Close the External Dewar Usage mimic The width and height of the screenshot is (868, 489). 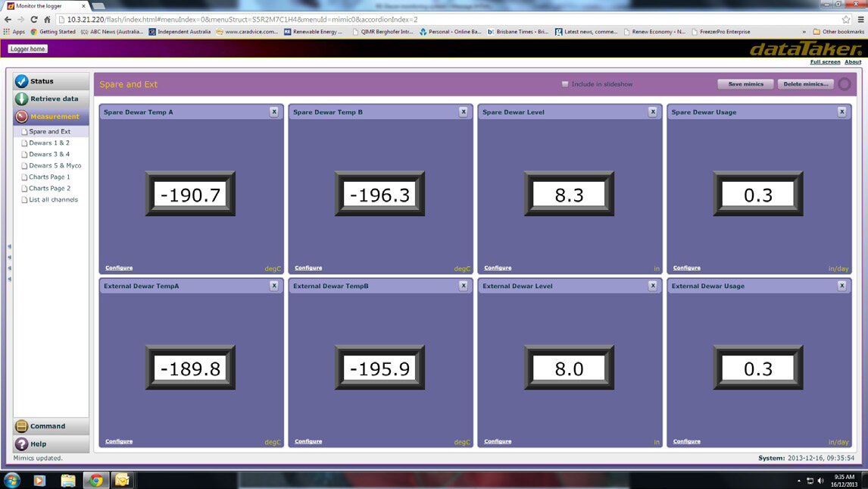pyautogui.click(x=842, y=286)
